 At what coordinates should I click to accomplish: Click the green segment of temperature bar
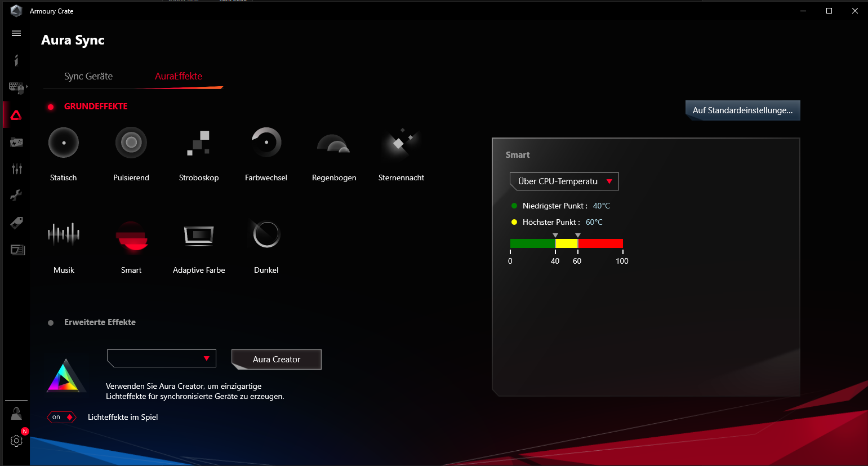point(532,243)
